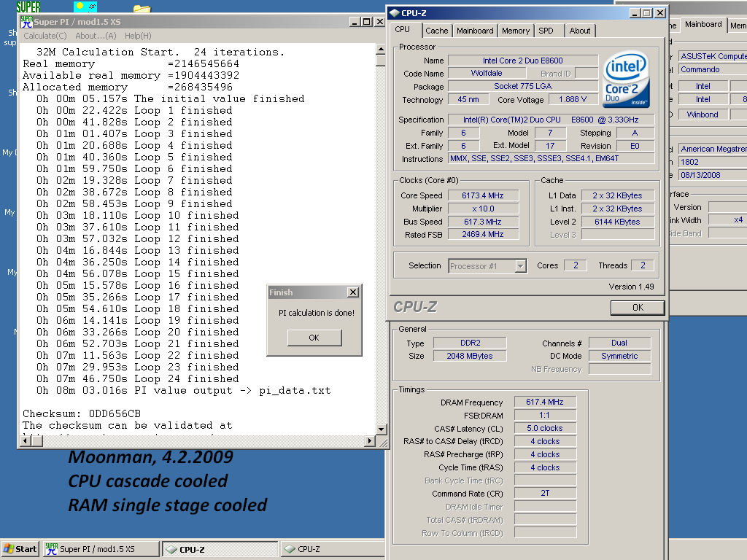Select Mainboard tab in background CPU-Z window
This screenshot has height=560, width=747.
[x=703, y=24]
